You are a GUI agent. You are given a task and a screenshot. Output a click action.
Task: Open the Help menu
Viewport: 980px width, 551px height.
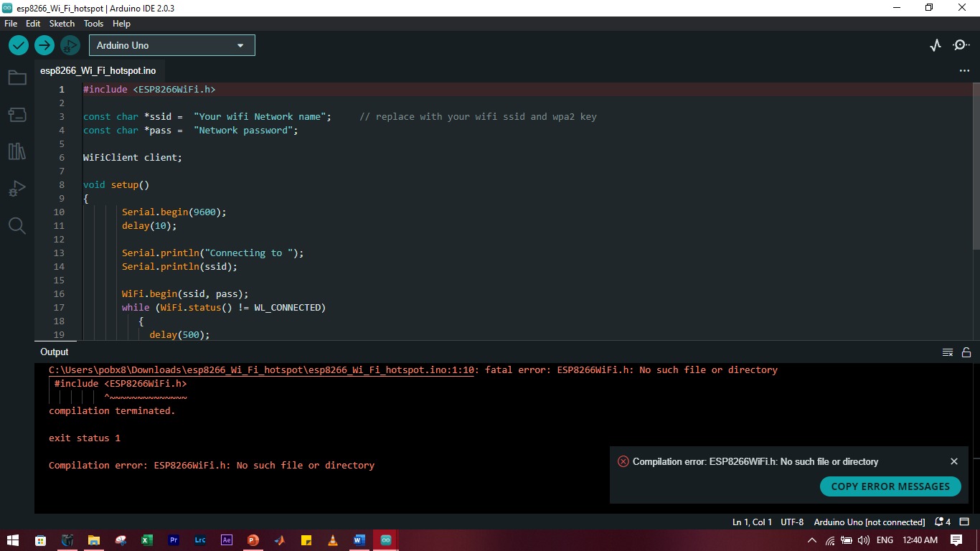[x=122, y=24]
